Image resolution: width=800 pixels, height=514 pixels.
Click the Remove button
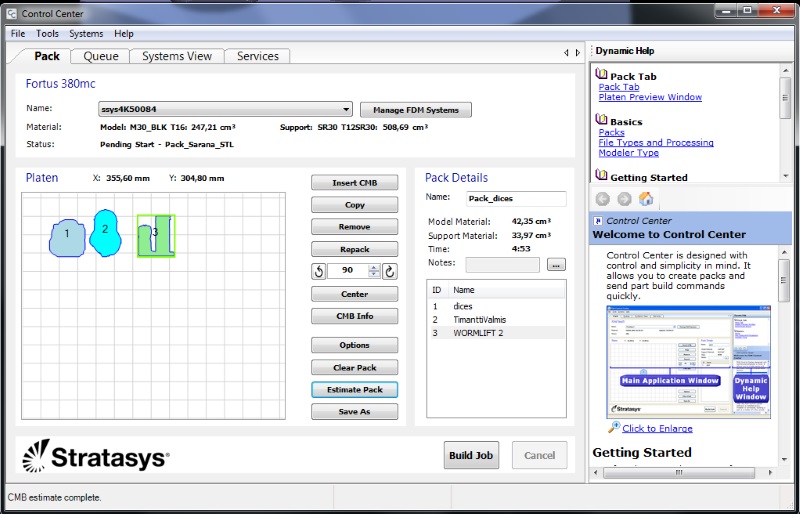click(x=355, y=227)
